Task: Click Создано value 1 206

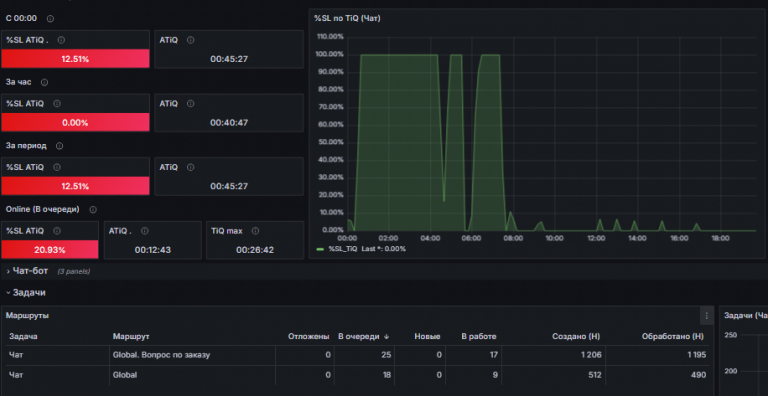Action: pyautogui.click(x=591, y=355)
